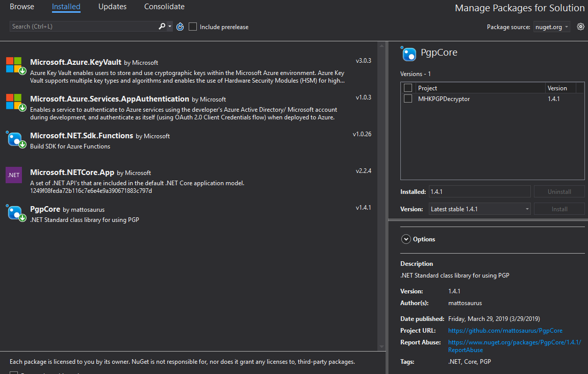The height and width of the screenshot is (374, 588).
Task: Open the PgpCore GitHub project URL
Action: [x=505, y=331]
